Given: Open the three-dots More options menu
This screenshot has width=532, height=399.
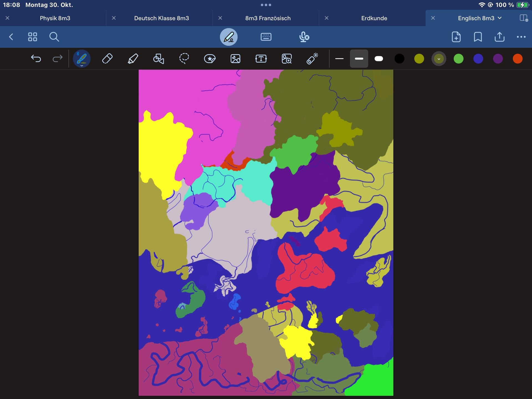Looking at the screenshot, I should click(521, 37).
